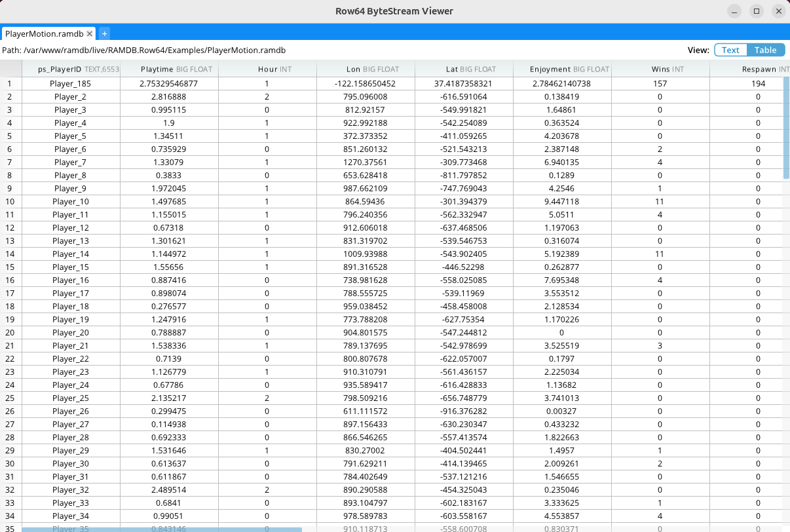Click the horizontal scrollbar thumb

(162, 529)
